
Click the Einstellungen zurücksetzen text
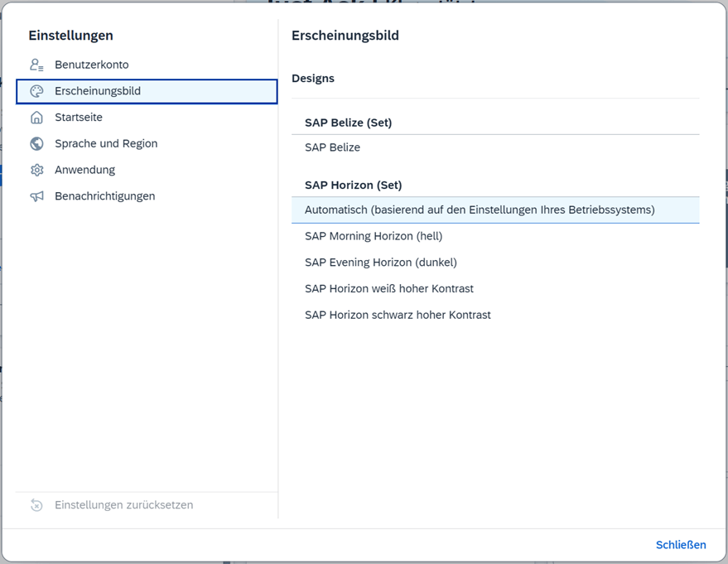[x=123, y=505]
